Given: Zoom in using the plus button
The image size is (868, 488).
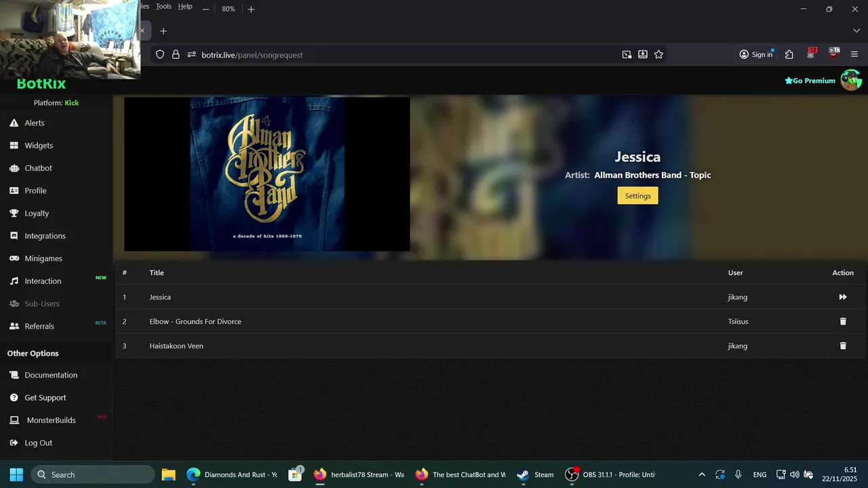Looking at the screenshot, I should click(x=251, y=9).
